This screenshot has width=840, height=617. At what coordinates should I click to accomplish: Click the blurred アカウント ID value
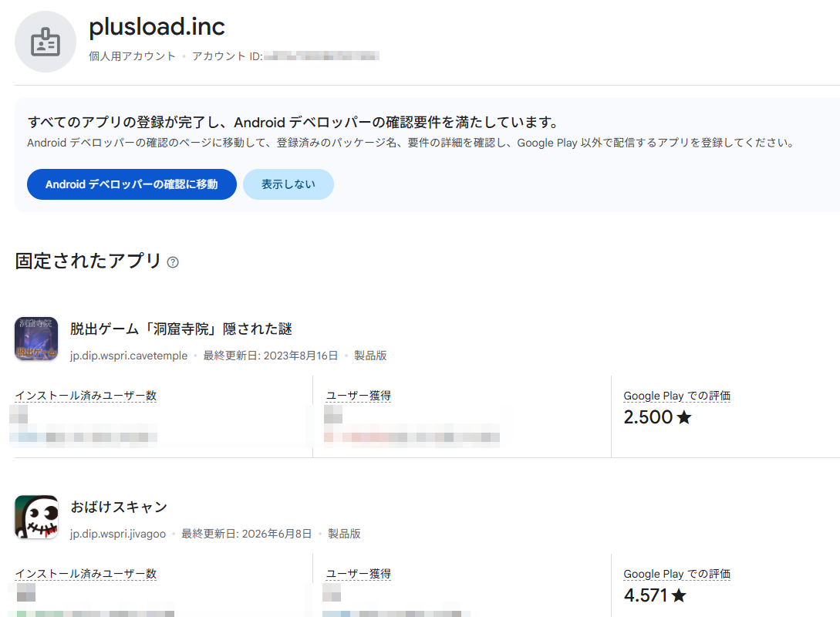tap(322, 56)
